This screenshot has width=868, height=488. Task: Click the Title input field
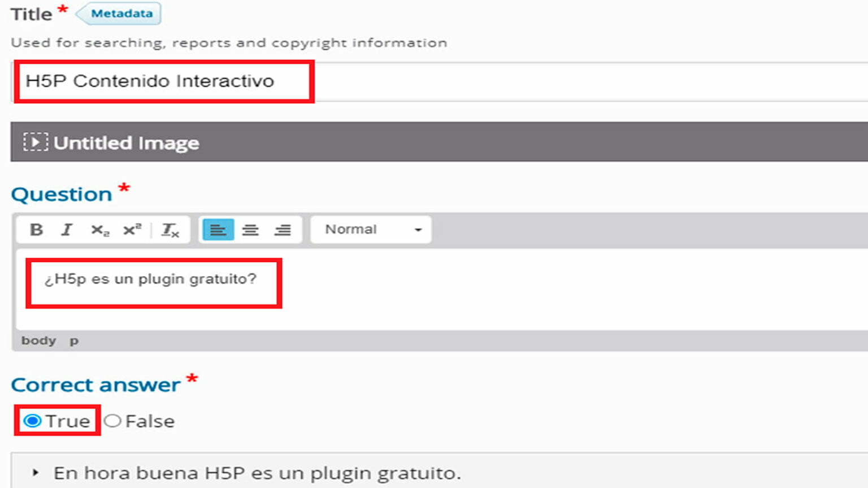[439, 81]
